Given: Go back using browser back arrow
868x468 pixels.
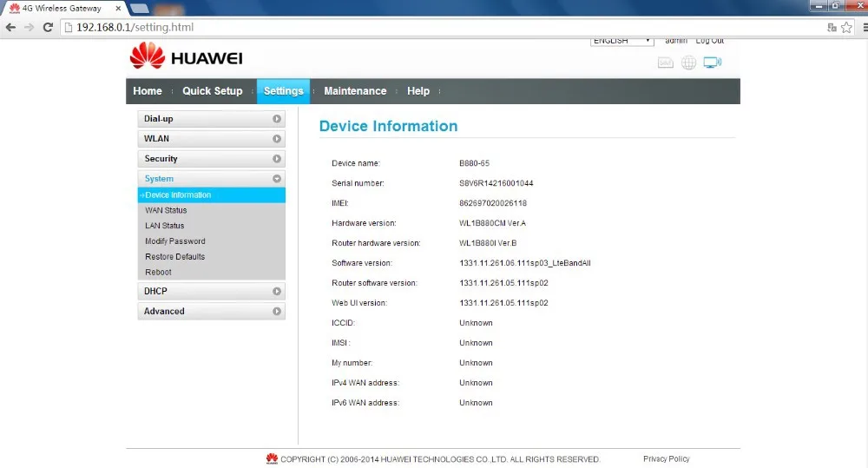Looking at the screenshot, I should pos(10,28).
